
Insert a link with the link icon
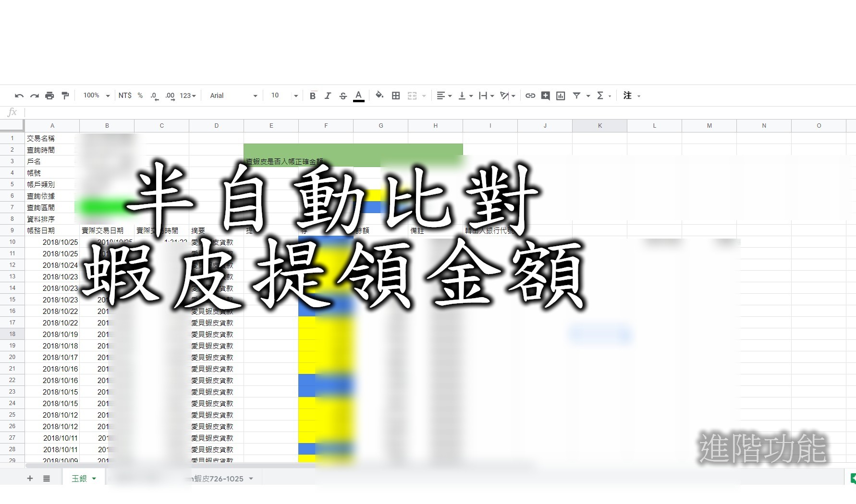click(x=530, y=96)
